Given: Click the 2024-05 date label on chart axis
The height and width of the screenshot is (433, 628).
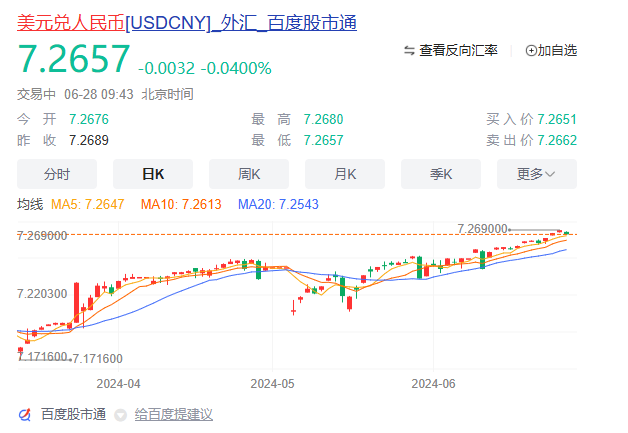Looking at the screenshot, I should pos(272,384).
